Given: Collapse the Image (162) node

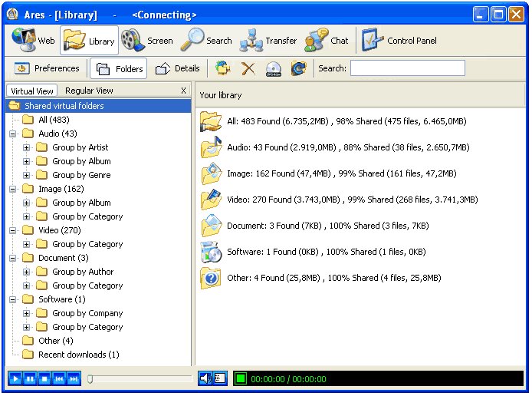Looking at the screenshot, I should 12,189.
